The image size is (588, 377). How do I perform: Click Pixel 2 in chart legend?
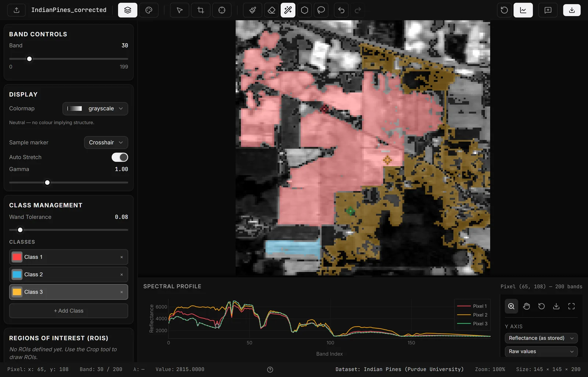472,315
